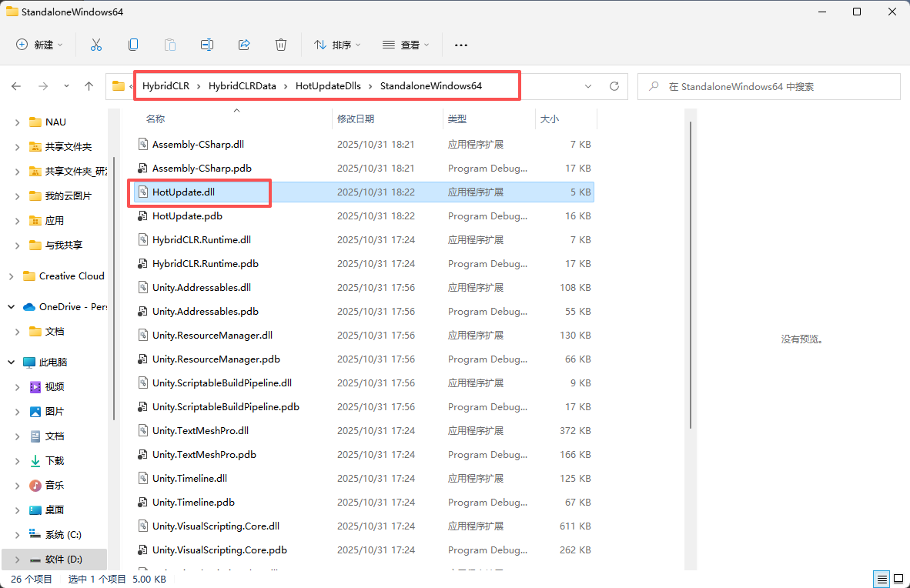Open the 新建 (New) dropdown
910x588 pixels.
[x=39, y=45]
